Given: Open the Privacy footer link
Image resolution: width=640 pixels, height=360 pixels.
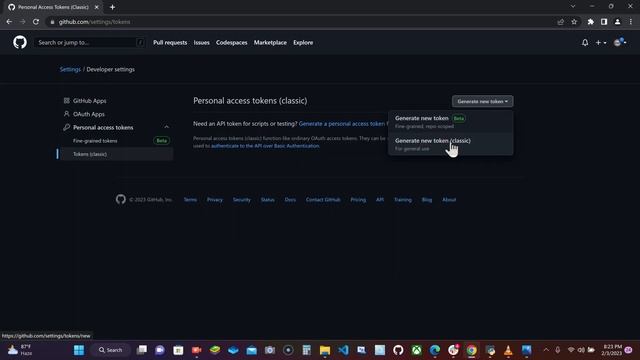Looking at the screenshot, I should (215, 200).
